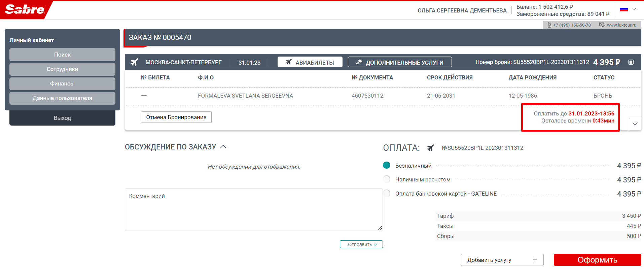Collapse the Обсуждение по заказу section
The width and height of the screenshot is (644, 274).
point(223,147)
